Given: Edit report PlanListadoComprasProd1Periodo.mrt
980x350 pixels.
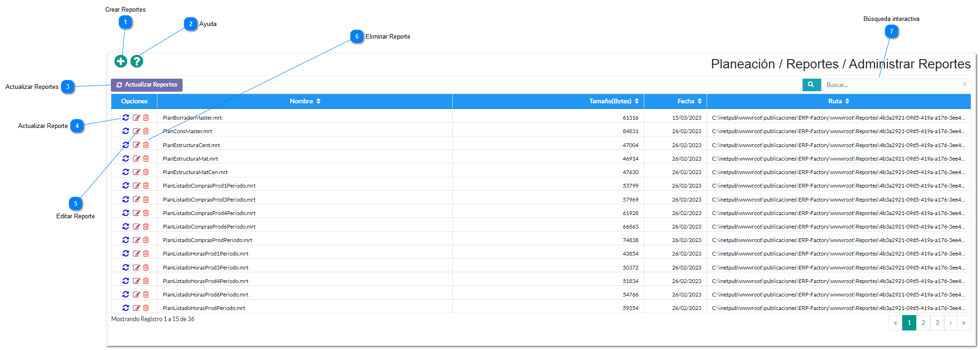Looking at the screenshot, I should [136, 185].
